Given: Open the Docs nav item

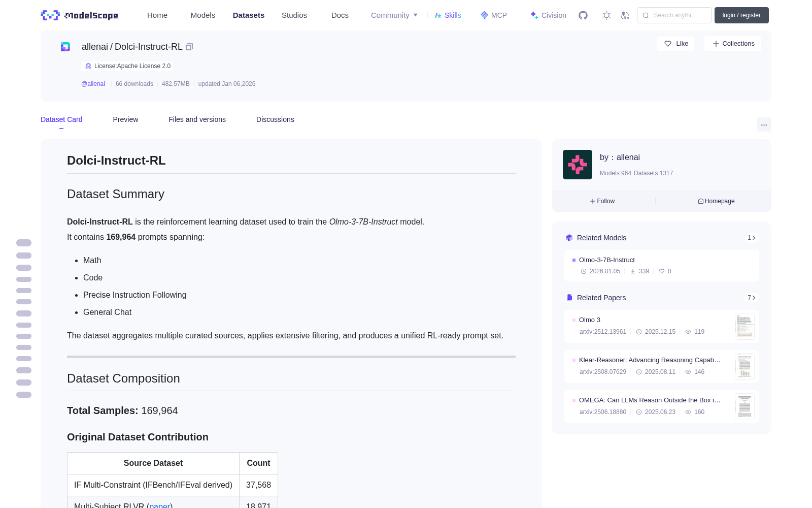Looking at the screenshot, I should coord(340,15).
